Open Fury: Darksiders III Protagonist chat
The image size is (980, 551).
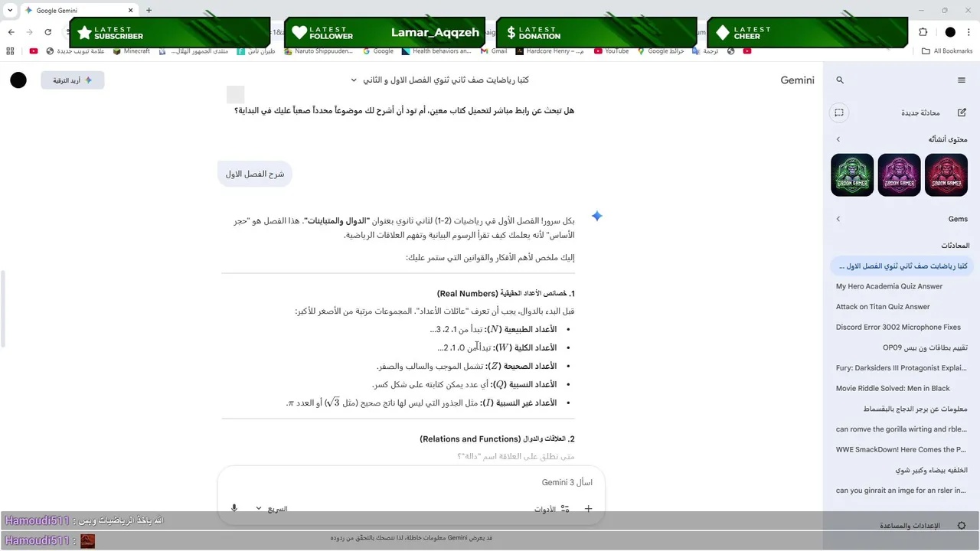point(901,368)
